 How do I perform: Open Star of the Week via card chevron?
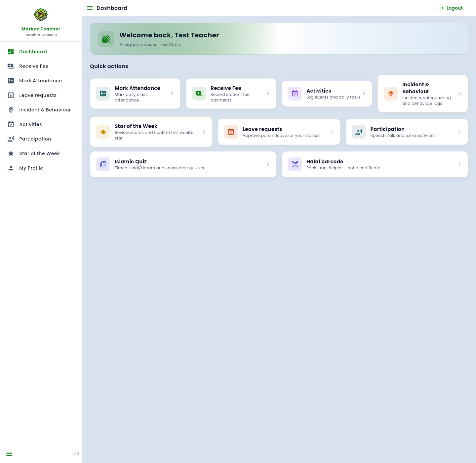pos(204,132)
